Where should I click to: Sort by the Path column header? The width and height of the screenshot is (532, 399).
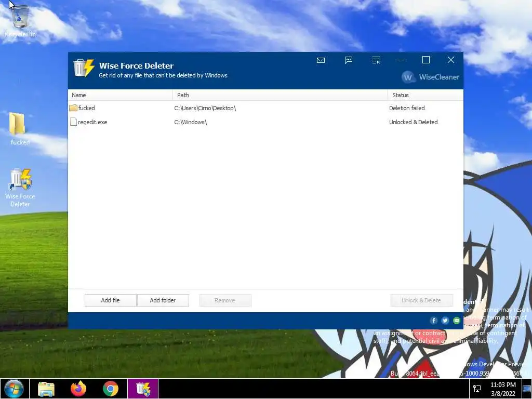click(x=280, y=95)
